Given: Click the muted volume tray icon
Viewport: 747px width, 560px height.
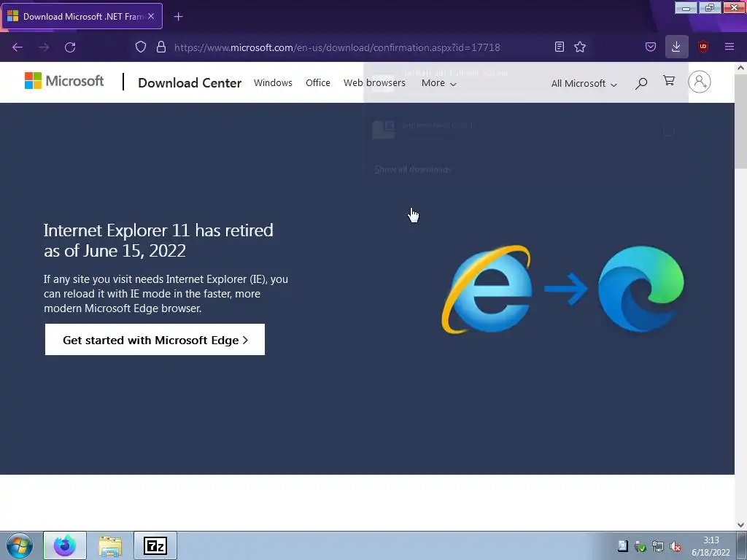Looking at the screenshot, I should click(x=675, y=547).
